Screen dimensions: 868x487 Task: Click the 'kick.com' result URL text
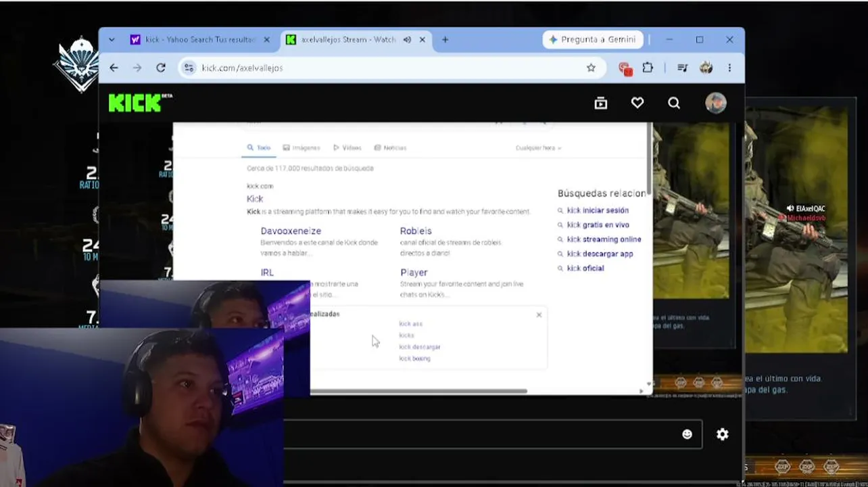[260, 186]
